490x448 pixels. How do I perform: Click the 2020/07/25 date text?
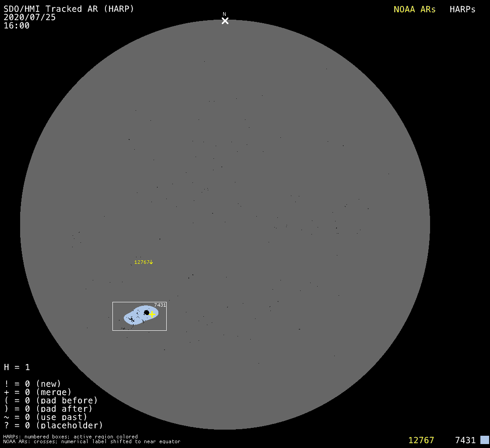click(30, 17)
